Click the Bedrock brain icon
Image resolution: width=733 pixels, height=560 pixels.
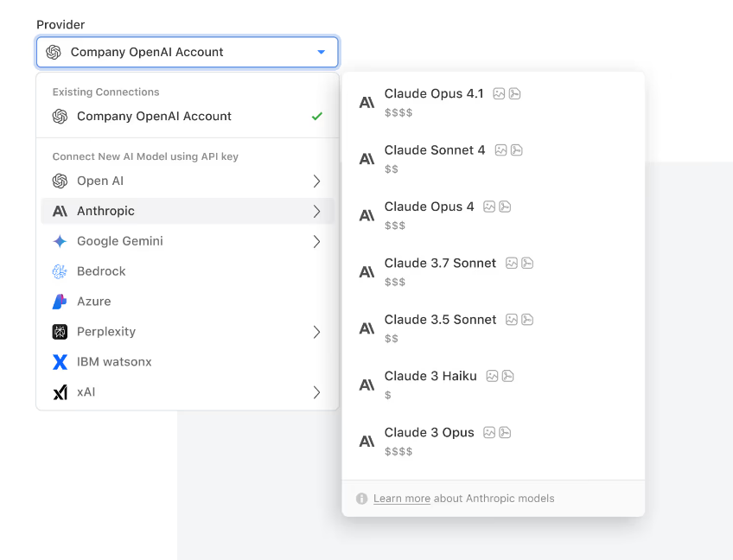(x=60, y=271)
